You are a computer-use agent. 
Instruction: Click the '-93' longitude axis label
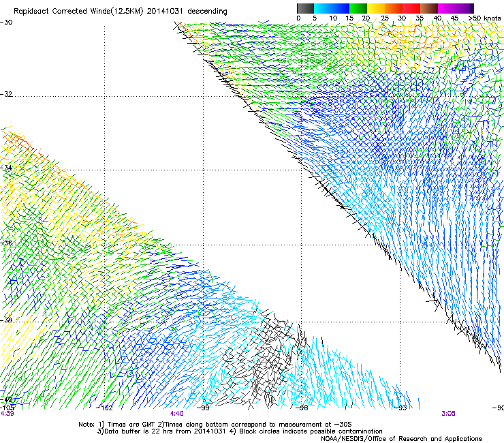pyautogui.click(x=400, y=408)
